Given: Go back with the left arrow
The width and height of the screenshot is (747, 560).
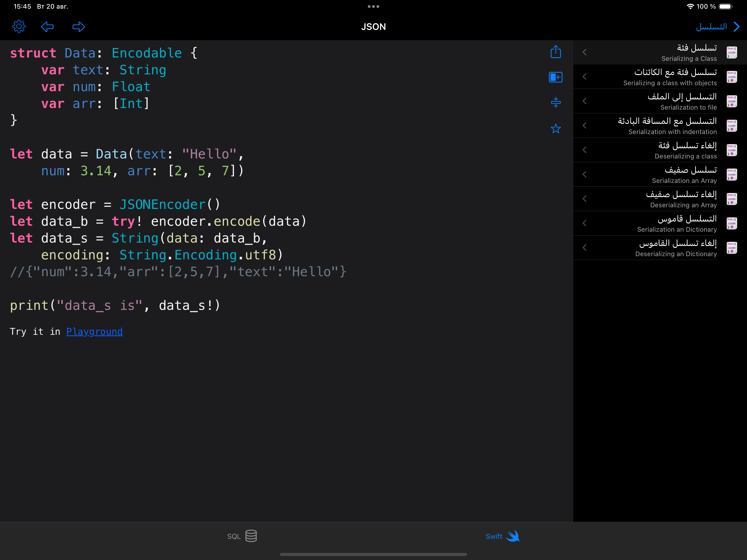Looking at the screenshot, I should pos(47,27).
